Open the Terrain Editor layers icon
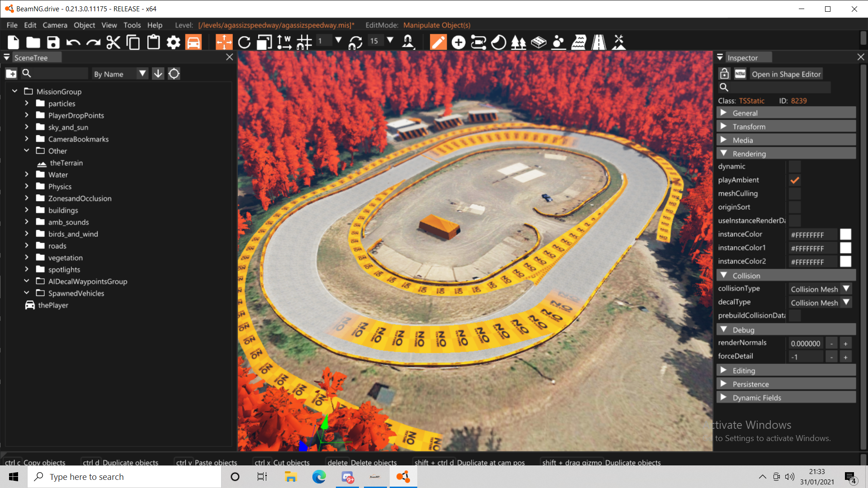The image size is (868, 488). point(538,42)
